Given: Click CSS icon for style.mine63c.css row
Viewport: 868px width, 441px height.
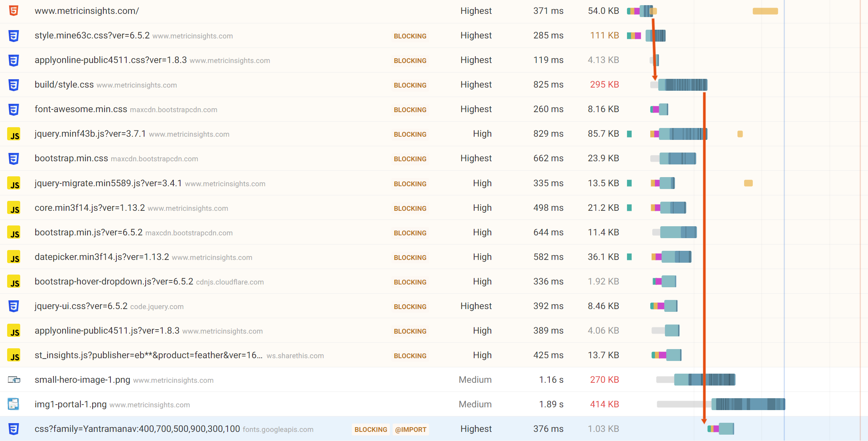Looking at the screenshot, I should 14,36.
